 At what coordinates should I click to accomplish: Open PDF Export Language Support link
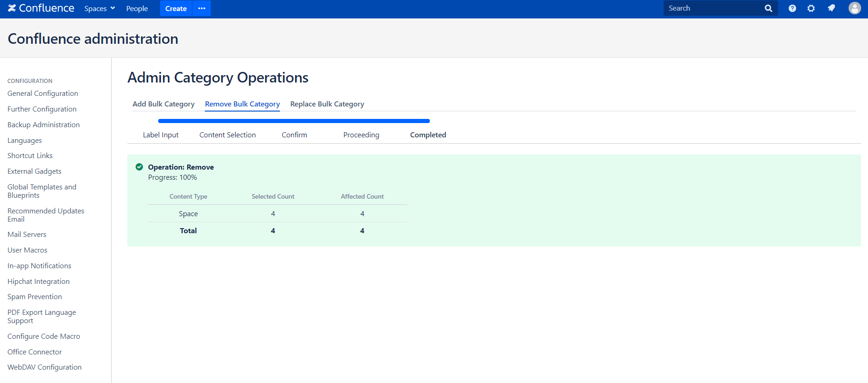click(x=42, y=317)
